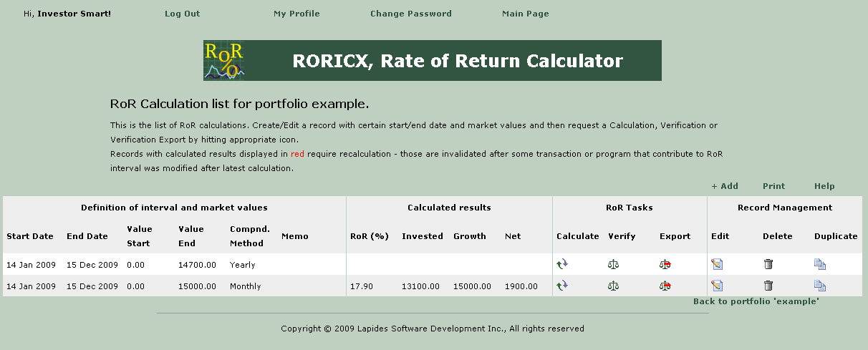Go back to portfolio 'example'
This screenshot has width=868, height=350.
click(x=756, y=301)
